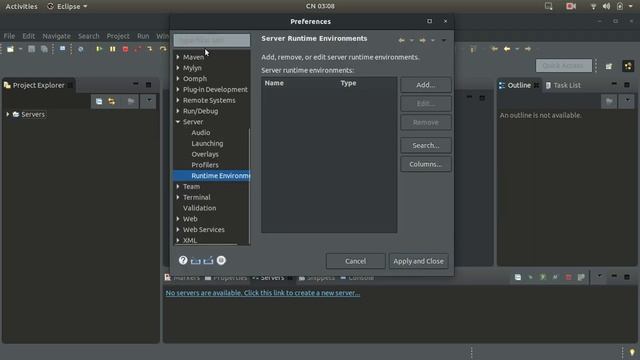Click the Cancel button
This screenshot has height=360, width=640.
coord(356,261)
